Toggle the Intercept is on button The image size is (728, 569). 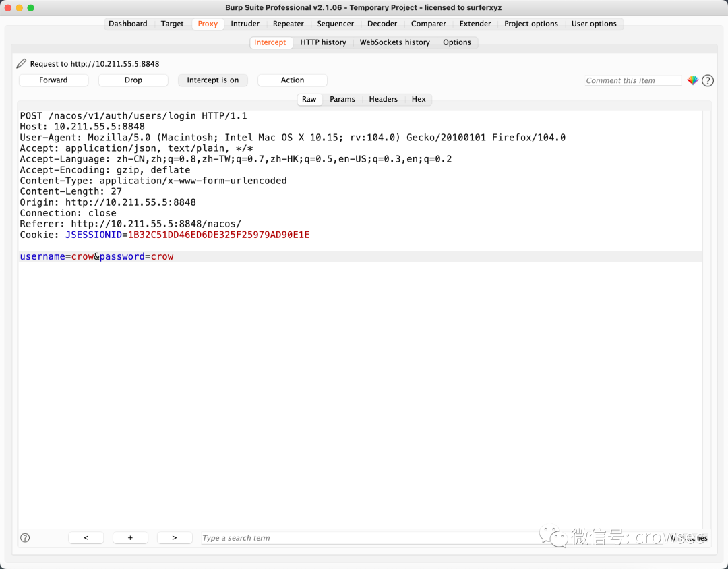[x=212, y=80]
